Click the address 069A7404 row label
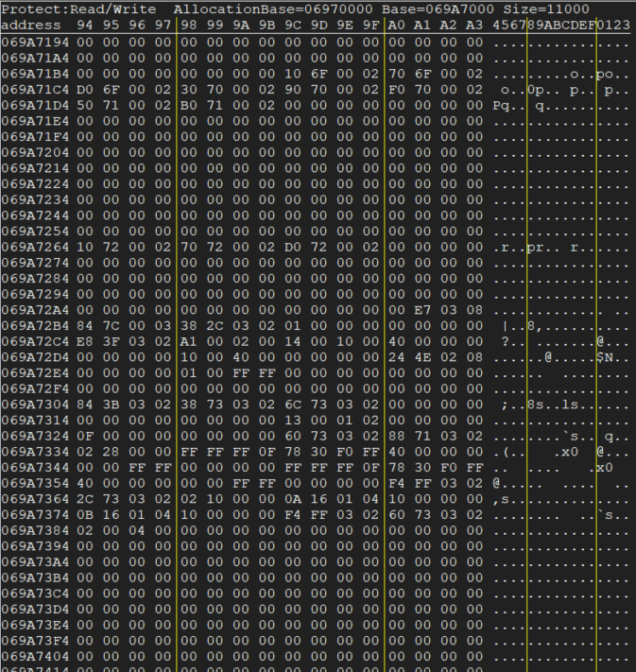Screen dimensions: 636x672 click(34, 655)
